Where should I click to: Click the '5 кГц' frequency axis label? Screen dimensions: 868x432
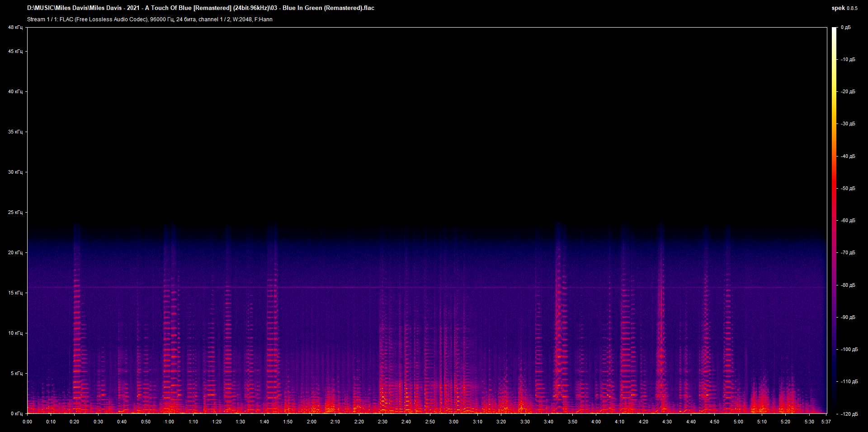coord(17,374)
